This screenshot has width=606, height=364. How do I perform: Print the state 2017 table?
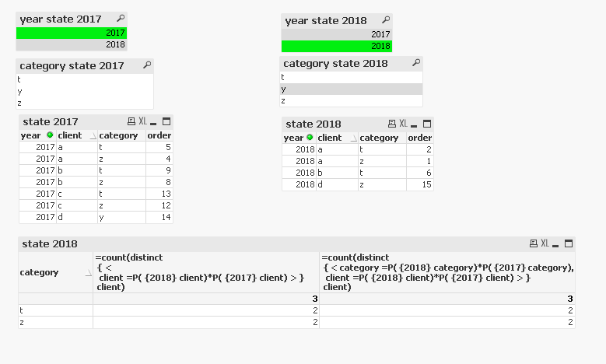[131, 122]
